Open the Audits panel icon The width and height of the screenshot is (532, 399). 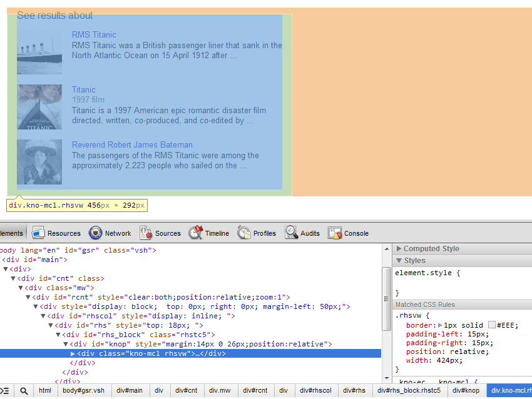click(291, 233)
